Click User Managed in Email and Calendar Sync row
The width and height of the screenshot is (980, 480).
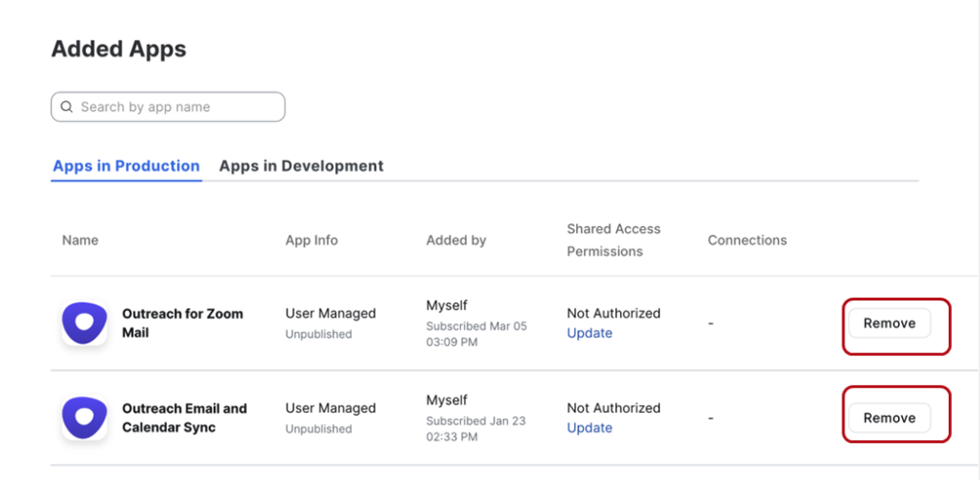click(x=331, y=408)
